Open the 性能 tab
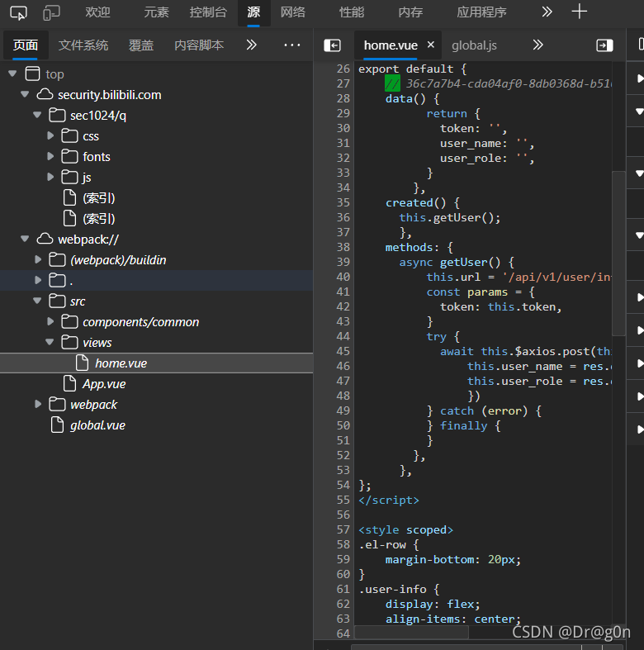644x650 pixels. click(x=352, y=12)
